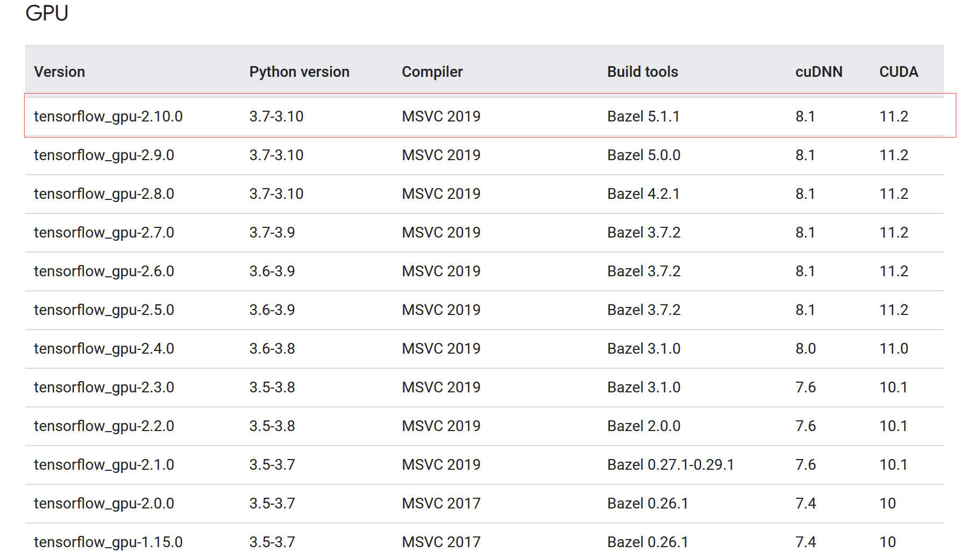980x552 pixels.
Task: Select the tensorflow_gpu-2.10.0 cell
Action: [x=108, y=116]
